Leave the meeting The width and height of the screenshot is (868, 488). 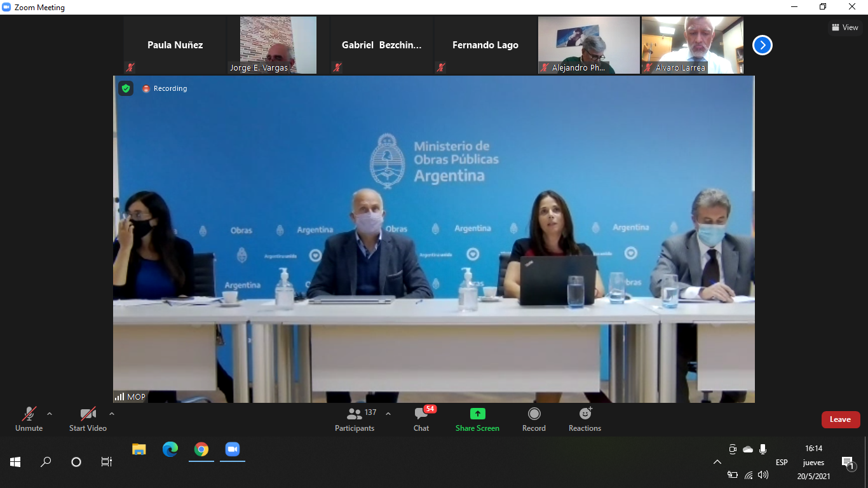840,419
